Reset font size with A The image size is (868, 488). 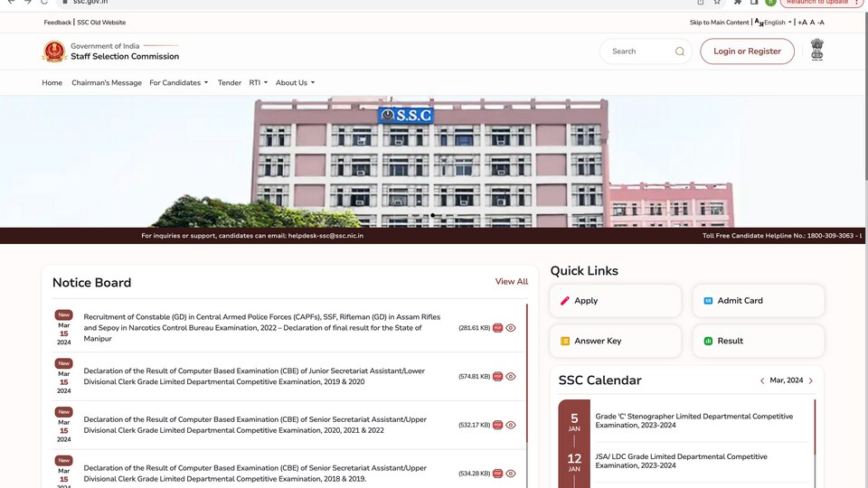coord(812,23)
